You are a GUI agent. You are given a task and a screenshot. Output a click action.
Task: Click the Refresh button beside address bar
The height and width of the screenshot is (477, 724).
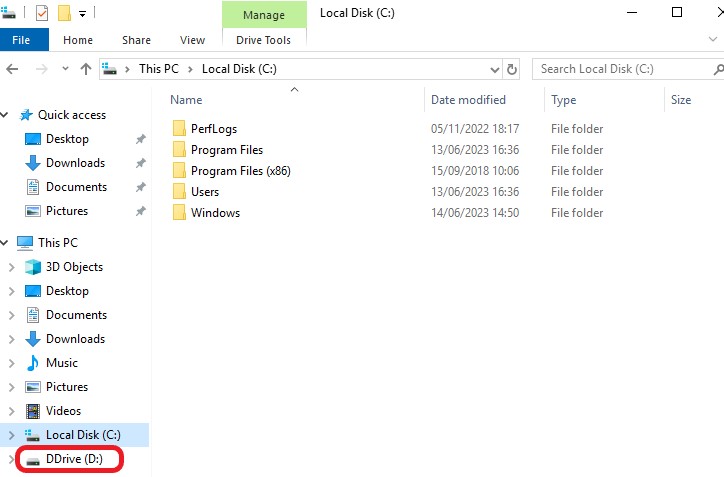pos(512,69)
